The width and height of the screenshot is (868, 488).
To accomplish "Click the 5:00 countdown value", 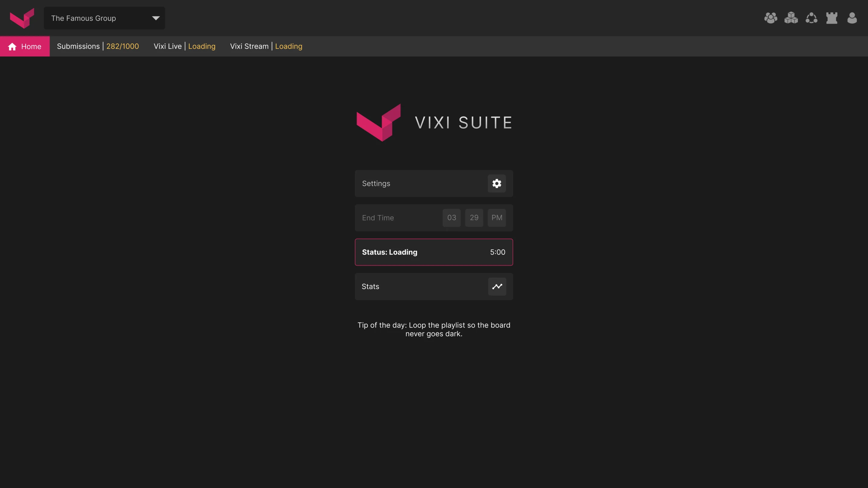I will pos(497,252).
